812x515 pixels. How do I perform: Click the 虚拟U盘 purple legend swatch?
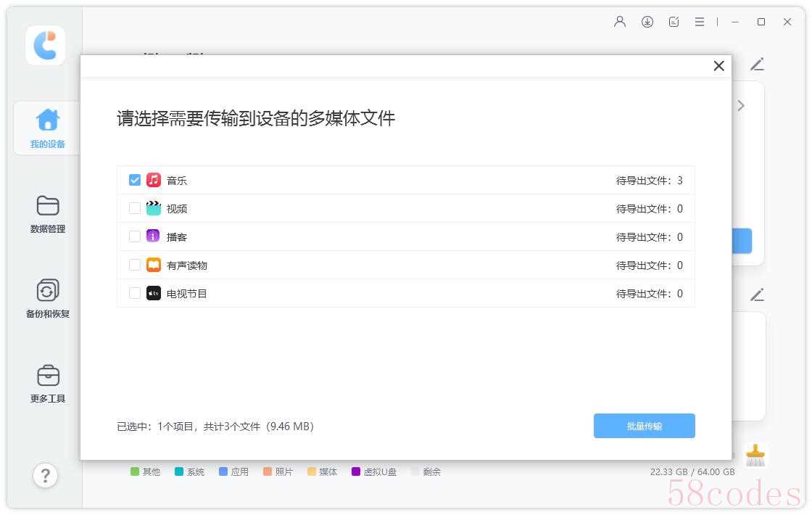[x=356, y=471]
